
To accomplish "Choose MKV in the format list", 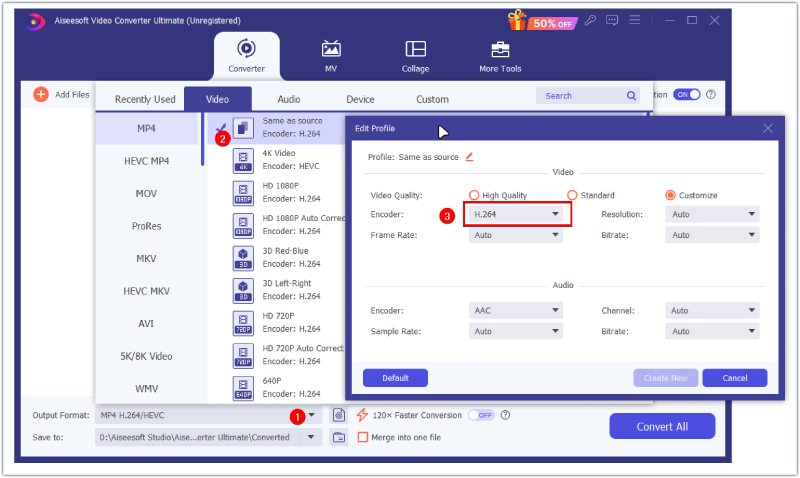I will pyautogui.click(x=146, y=259).
